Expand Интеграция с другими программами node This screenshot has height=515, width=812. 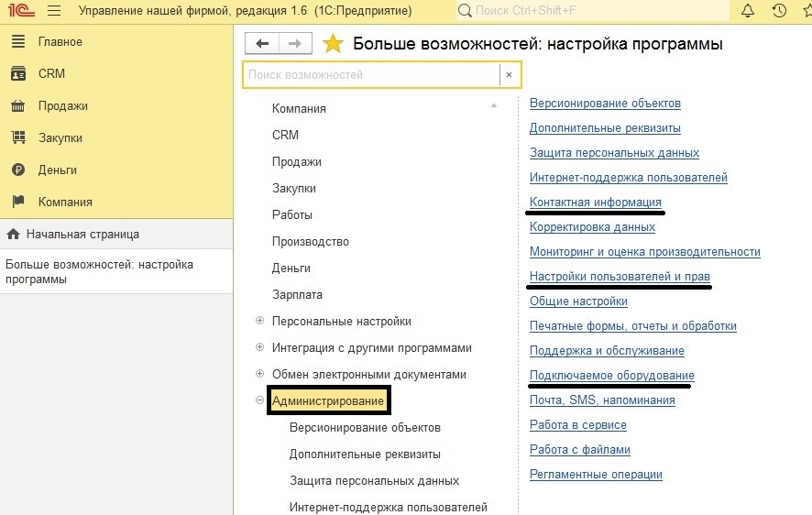tap(260, 347)
